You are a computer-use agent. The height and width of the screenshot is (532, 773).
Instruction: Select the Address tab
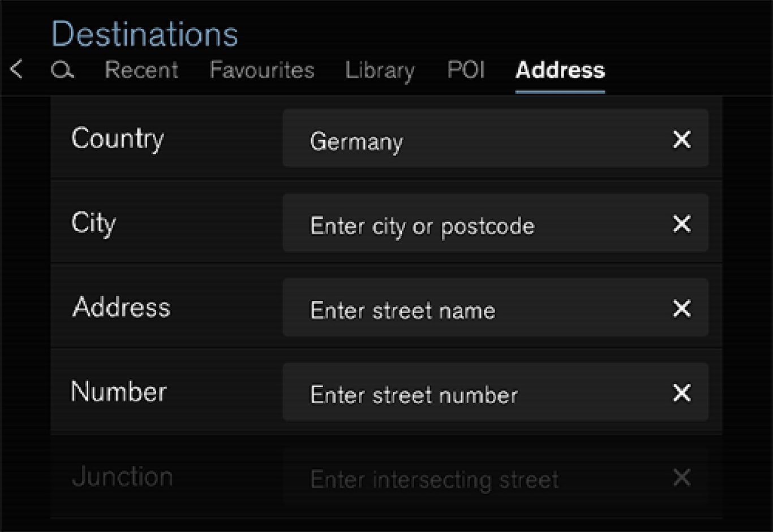(x=560, y=70)
